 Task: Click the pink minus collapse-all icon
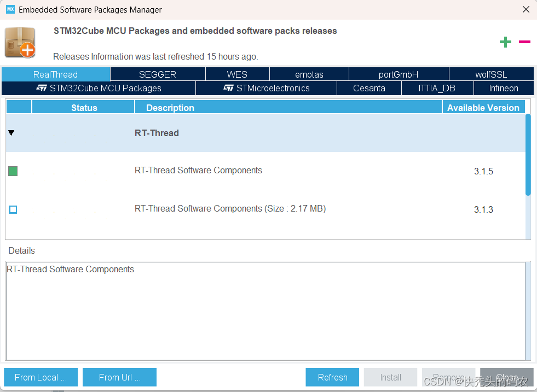coord(524,42)
